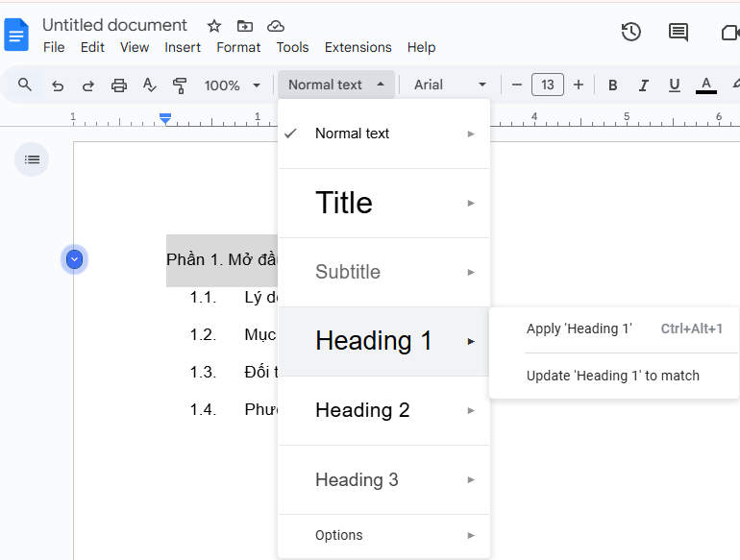Click the blue indent marker on ruler
Image resolution: width=740 pixels, height=560 pixels.
(x=165, y=118)
